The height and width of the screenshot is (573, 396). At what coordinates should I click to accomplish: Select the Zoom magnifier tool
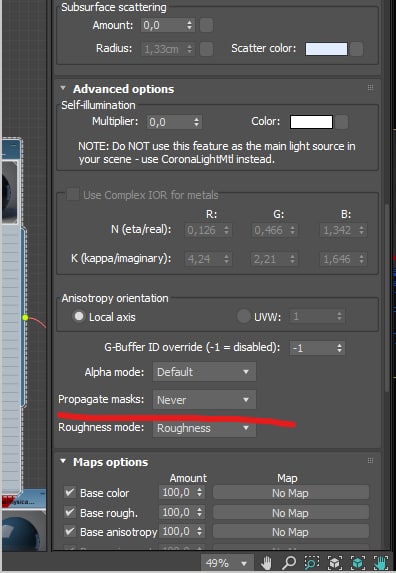289,562
